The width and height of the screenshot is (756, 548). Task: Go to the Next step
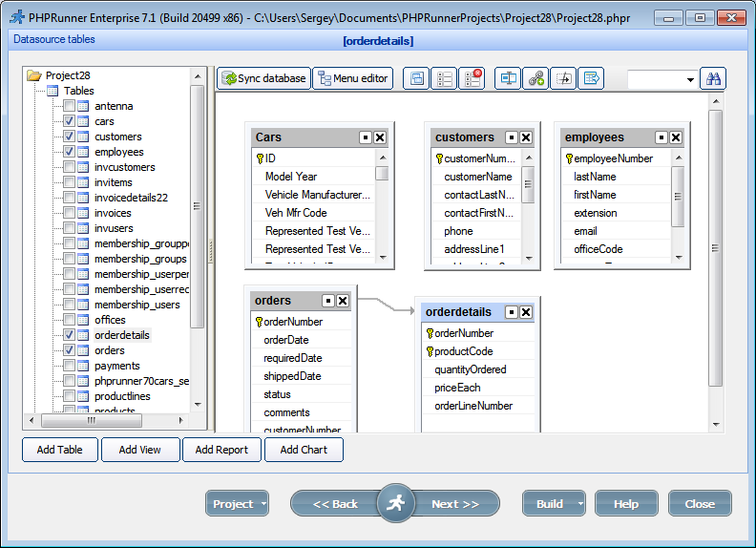coord(455,504)
